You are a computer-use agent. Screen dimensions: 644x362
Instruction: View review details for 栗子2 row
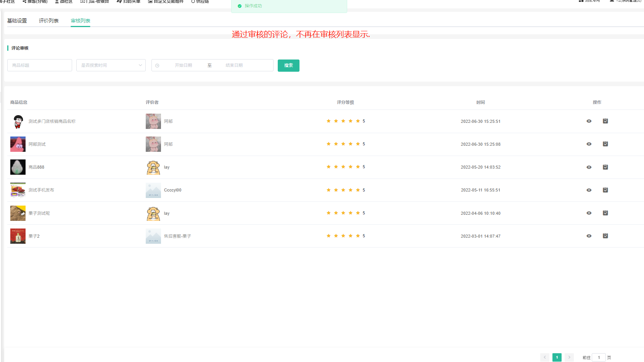click(x=589, y=236)
